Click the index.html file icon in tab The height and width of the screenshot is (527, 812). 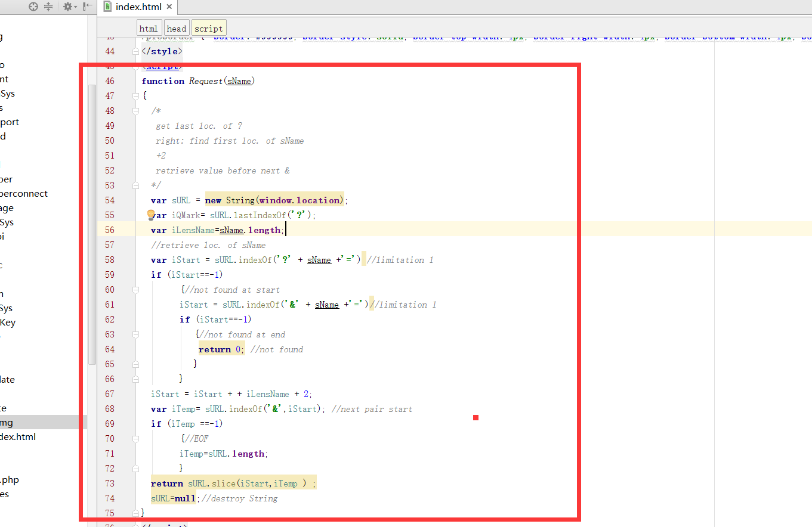(x=108, y=7)
